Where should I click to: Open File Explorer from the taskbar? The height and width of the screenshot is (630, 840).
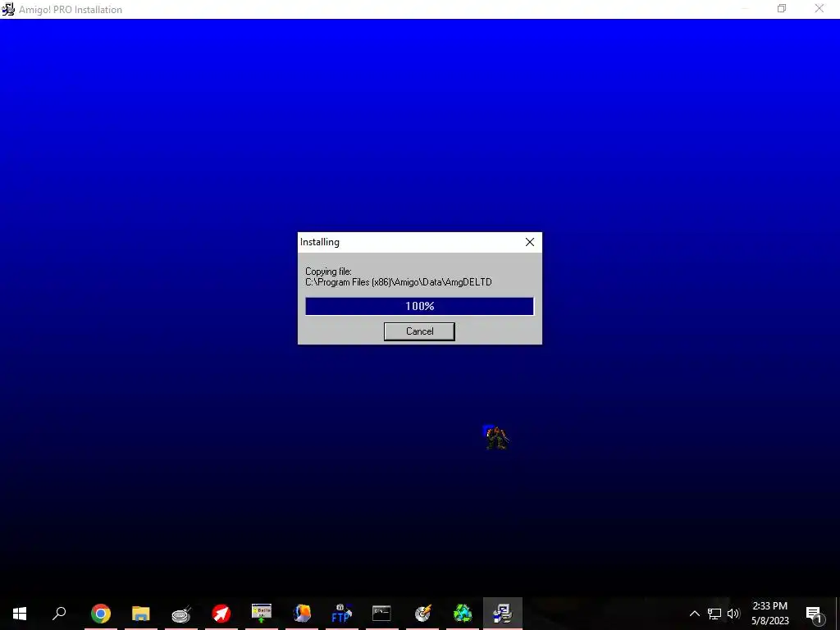[141, 614]
